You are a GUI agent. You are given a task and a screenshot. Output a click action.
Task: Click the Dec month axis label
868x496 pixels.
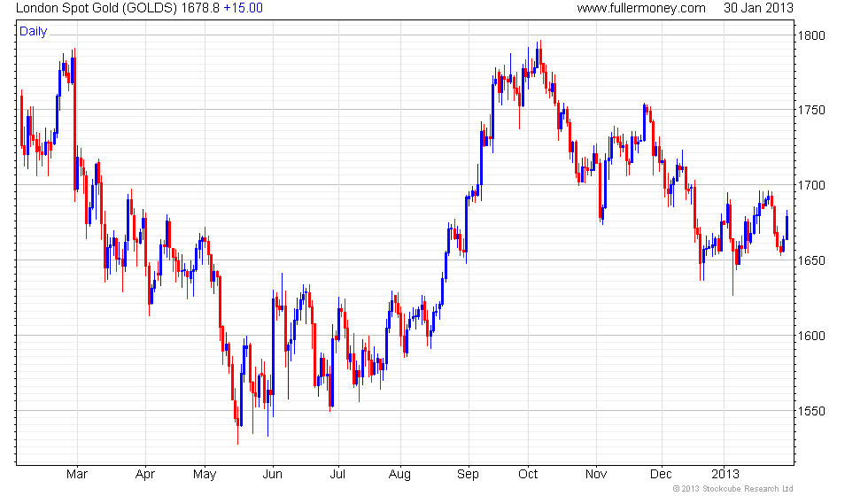coord(661,475)
